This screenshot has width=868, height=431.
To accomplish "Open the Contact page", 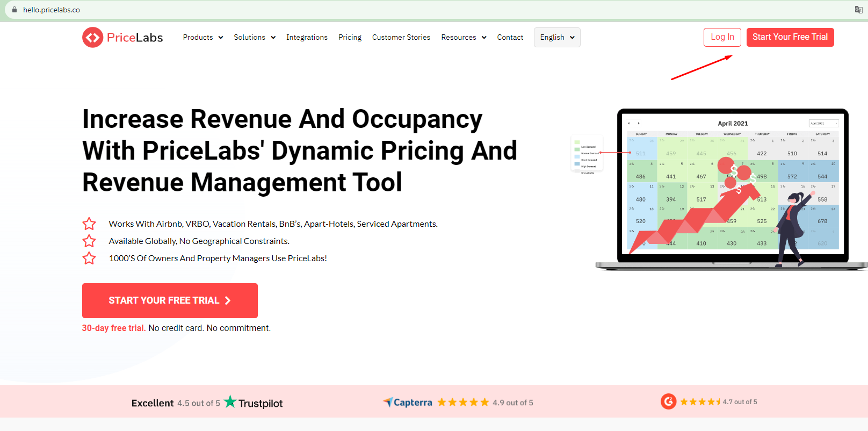I will pyautogui.click(x=510, y=37).
